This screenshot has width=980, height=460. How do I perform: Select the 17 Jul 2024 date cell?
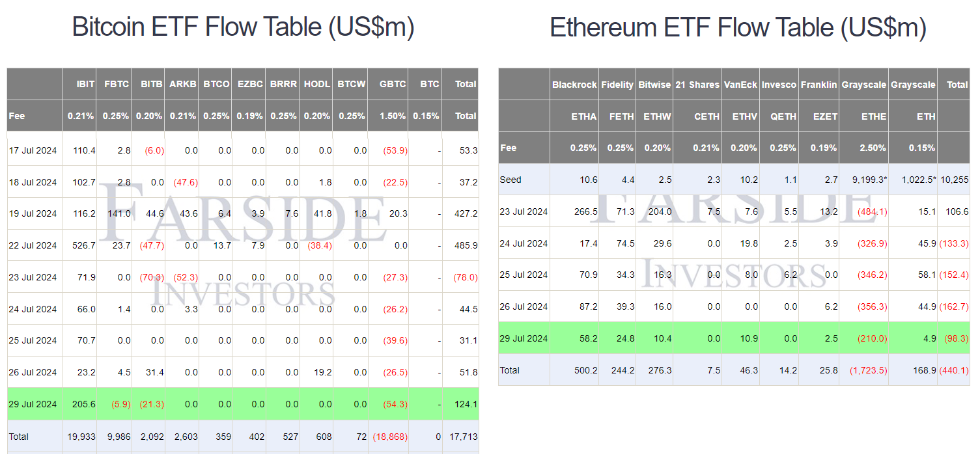pos(33,150)
